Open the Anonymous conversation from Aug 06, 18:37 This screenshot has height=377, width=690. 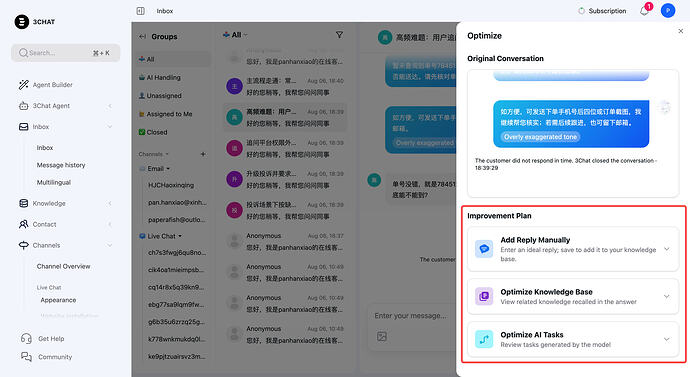285,242
